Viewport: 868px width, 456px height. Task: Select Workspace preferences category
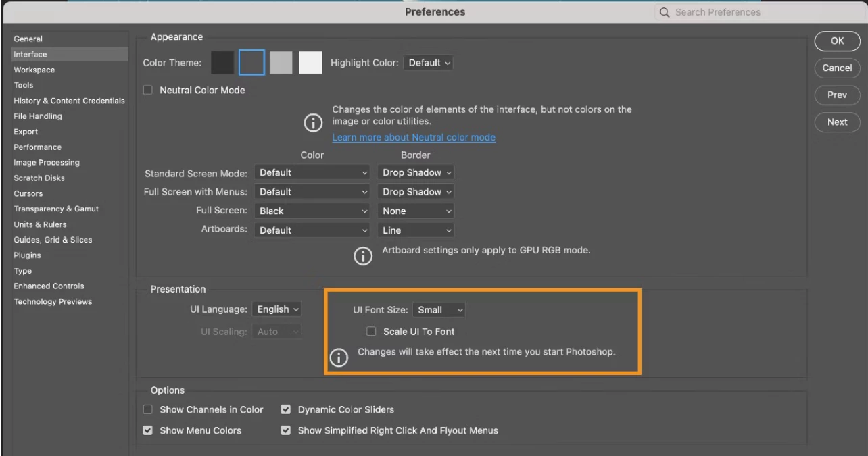34,70
